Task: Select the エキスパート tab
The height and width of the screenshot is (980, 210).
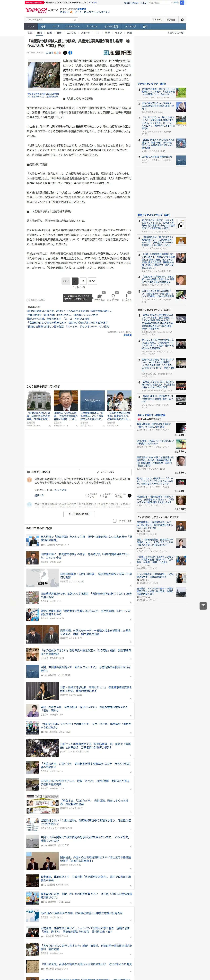Action: click(x=72, y=27)
